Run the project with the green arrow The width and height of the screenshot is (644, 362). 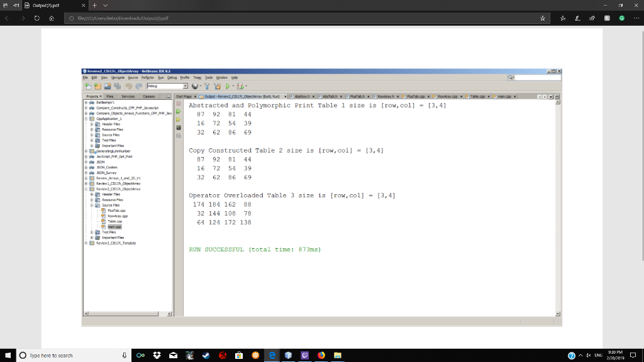click(x=228, y=86)
